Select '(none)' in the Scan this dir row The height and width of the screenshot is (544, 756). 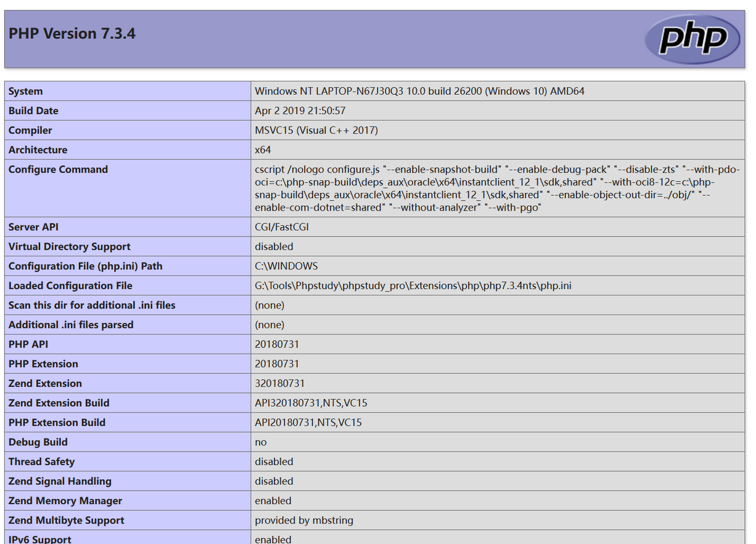click(x=269, y=305)
